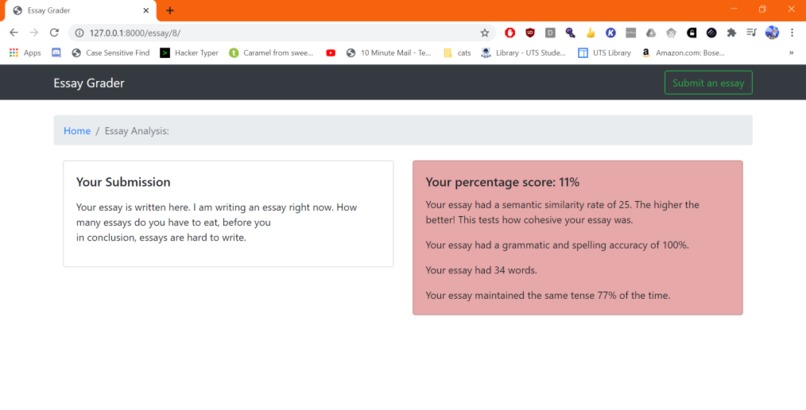View site information for 127.0.0.1
The image size is (806, 410).
79,33
